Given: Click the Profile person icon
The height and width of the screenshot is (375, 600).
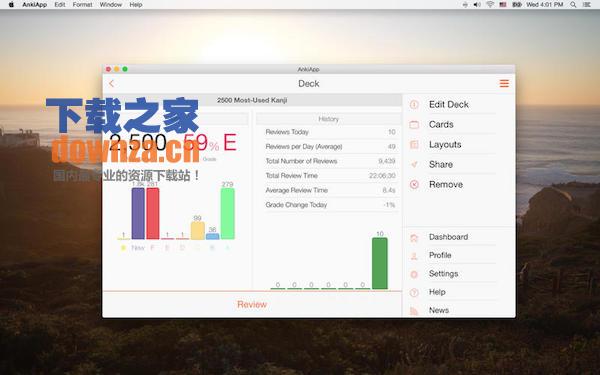Looking at the screenshot, I should [x=414, y=256].
